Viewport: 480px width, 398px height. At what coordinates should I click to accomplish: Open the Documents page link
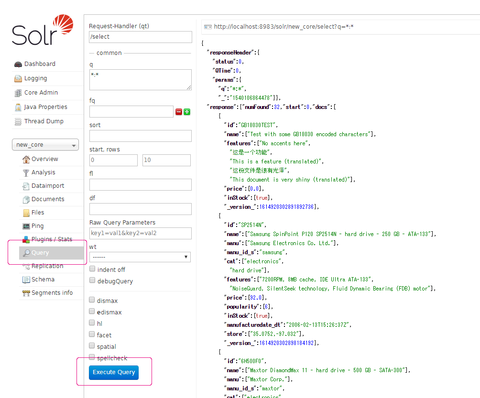click(48, 199)
